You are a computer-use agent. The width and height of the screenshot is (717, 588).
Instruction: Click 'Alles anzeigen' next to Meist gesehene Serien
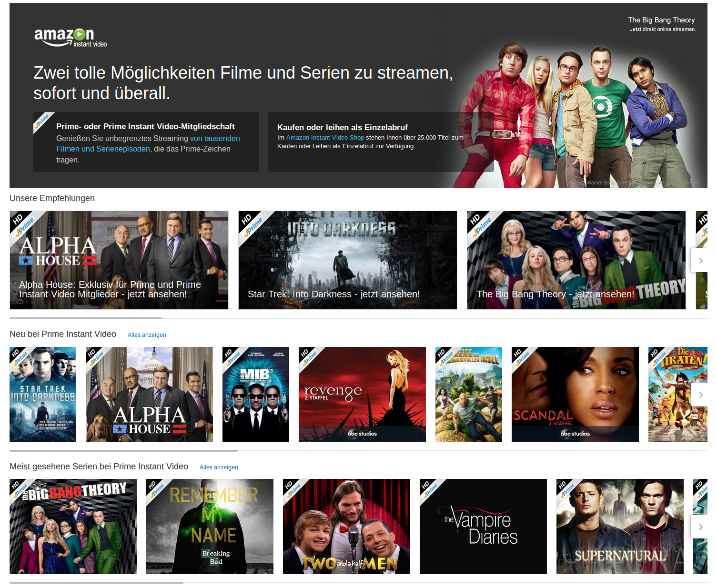click(219, 467)
